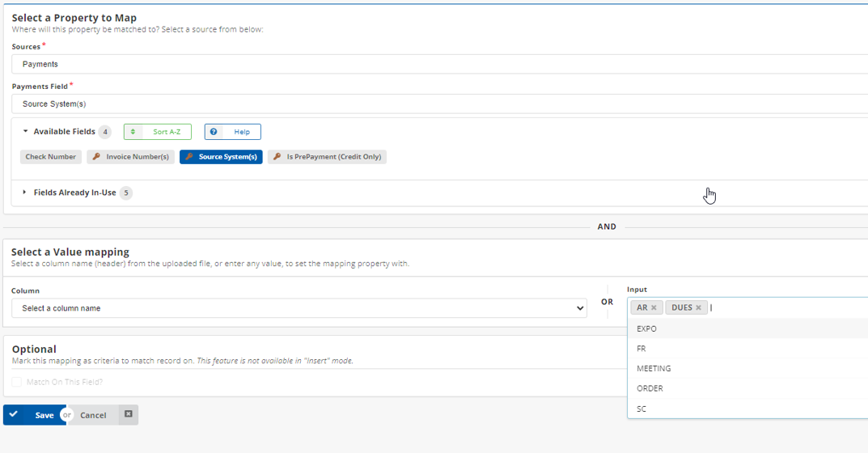Click the question mark icon in Help
The image size is (868, 453).
(x=214, y=132)
